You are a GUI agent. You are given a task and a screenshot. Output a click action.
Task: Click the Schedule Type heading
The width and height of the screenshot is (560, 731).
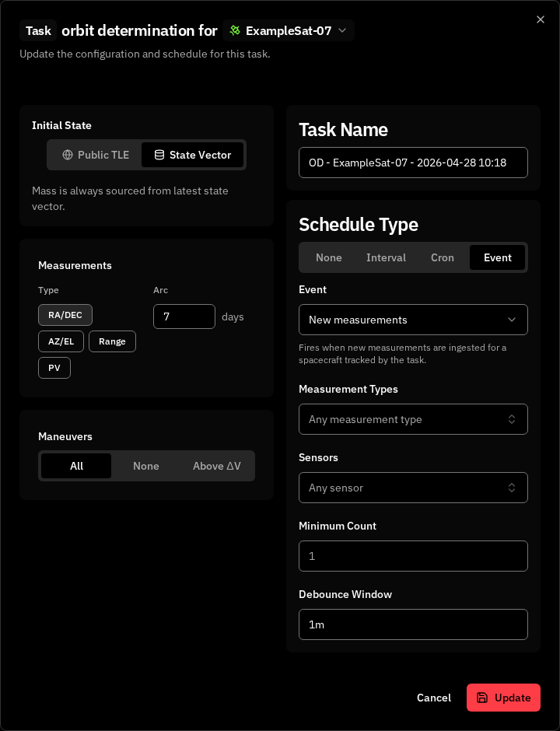point(359,225)
